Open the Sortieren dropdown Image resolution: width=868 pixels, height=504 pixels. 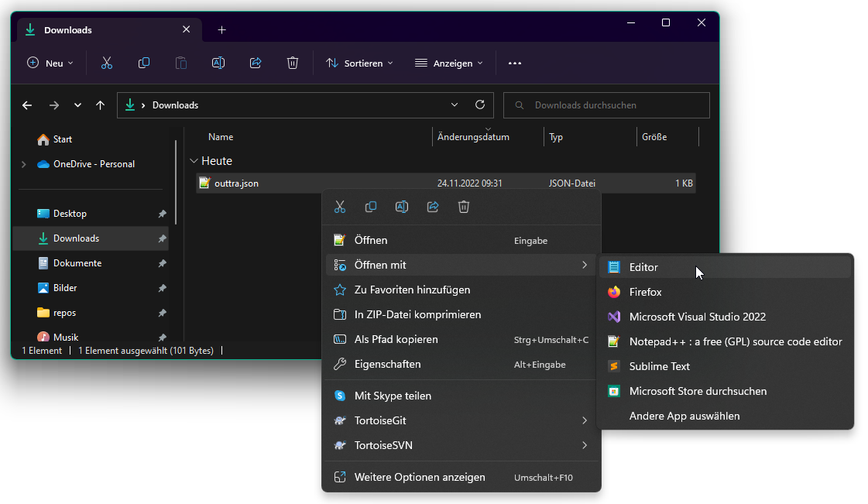tap(359, 63)
